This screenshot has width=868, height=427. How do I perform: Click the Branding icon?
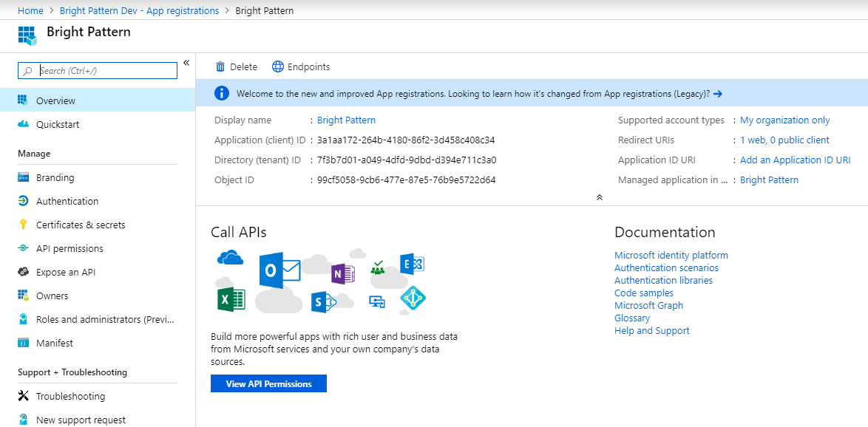coord(23,177)
